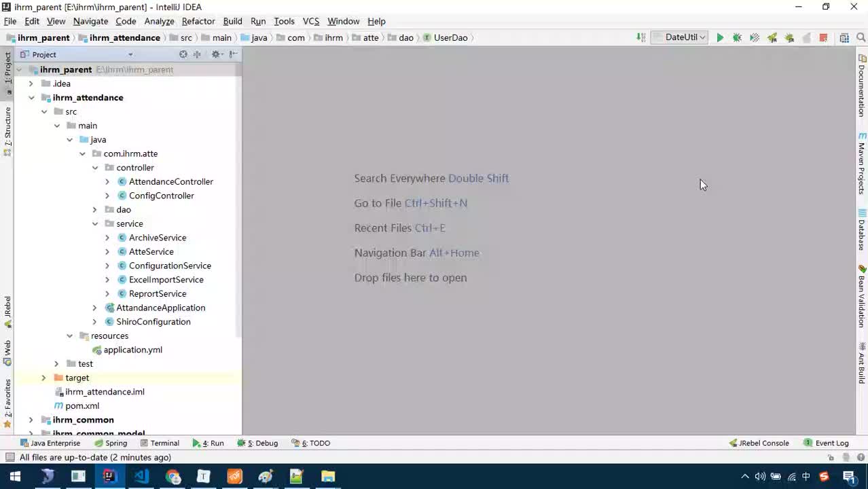The height and width of the screenshot is (489, 868).
Task: Open the Refactor menu
Action: point(198,21)
